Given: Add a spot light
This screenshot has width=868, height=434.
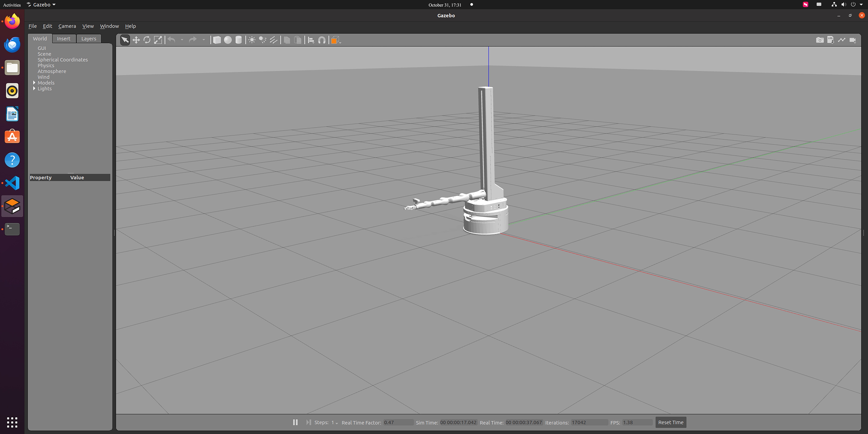Looking at the screenshot, I should point(263,40).
